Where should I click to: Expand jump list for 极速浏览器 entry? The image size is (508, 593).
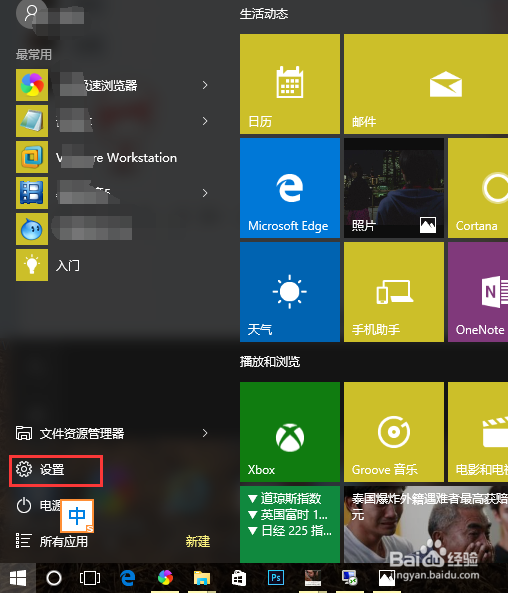click(x=205, y=85)
